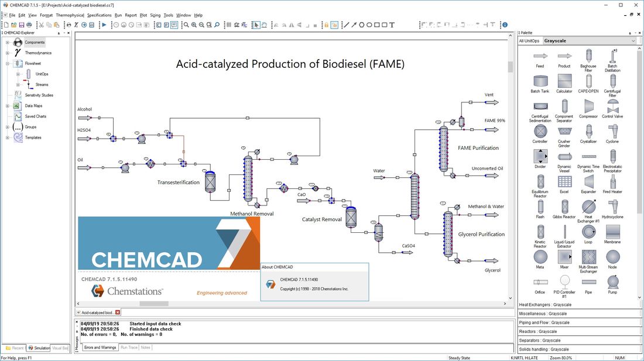Screen dimensions: 644x361
Task: Click the Transesterification reactor on the flowsheet
Action: (x=210, y=181)
